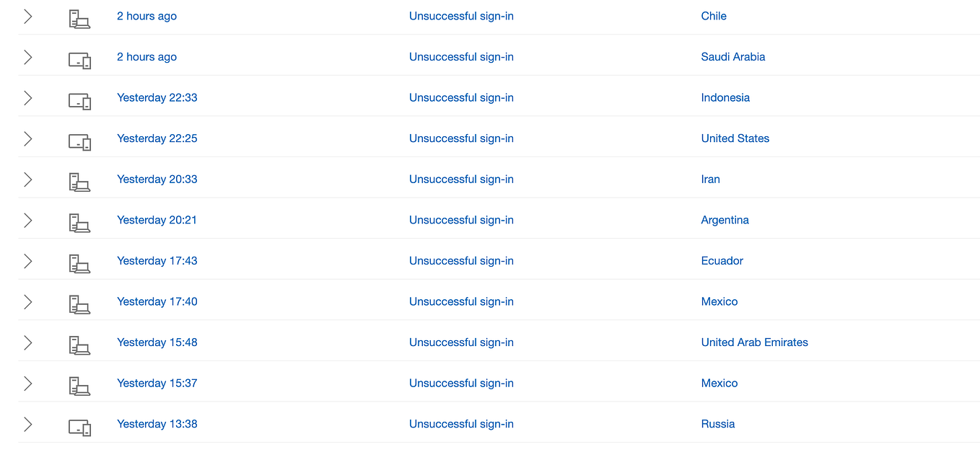Open the 2 hours ago link for Saudi Arabia
Viewport: 980px width, 452px height.
tap(146, 56)
